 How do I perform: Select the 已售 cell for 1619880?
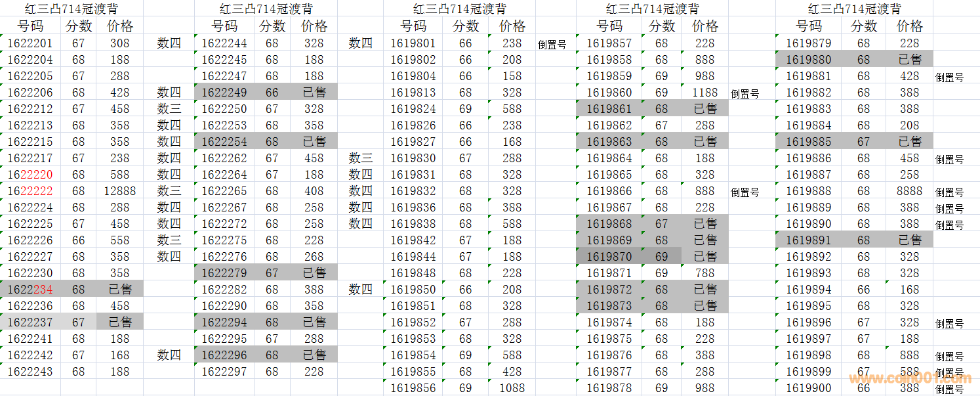click(909, 60)
